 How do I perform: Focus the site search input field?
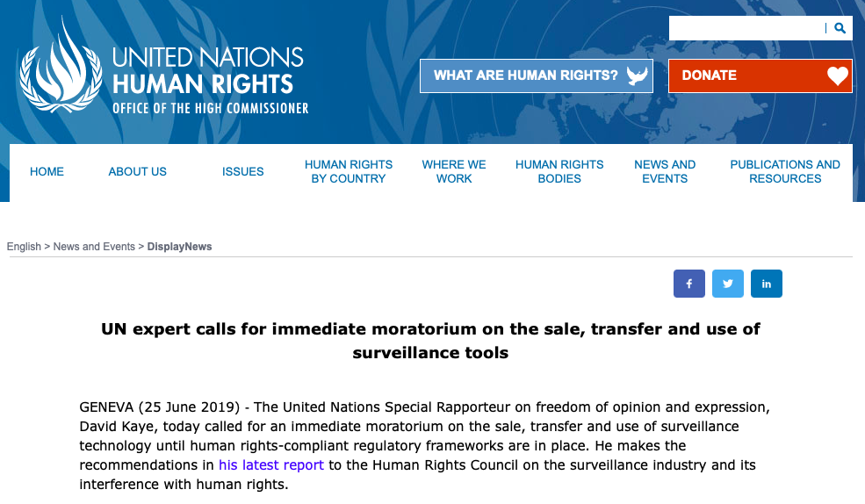coord(746,28)
